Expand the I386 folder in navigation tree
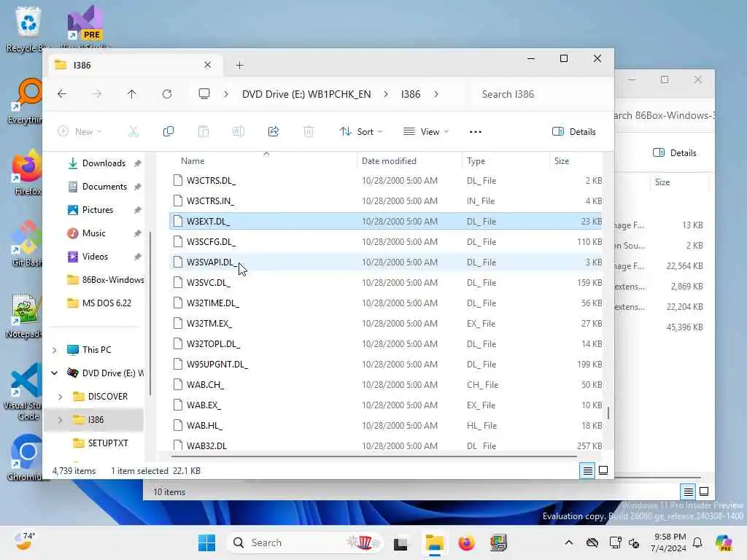Screen dimensions: 747x560 click(x=60, y=420)
